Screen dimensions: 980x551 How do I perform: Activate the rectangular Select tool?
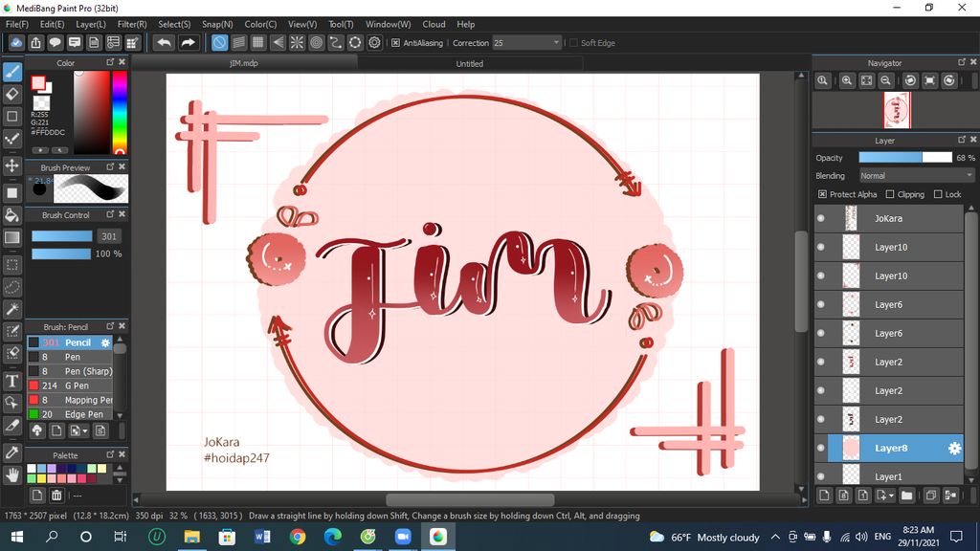pos(11,265)
